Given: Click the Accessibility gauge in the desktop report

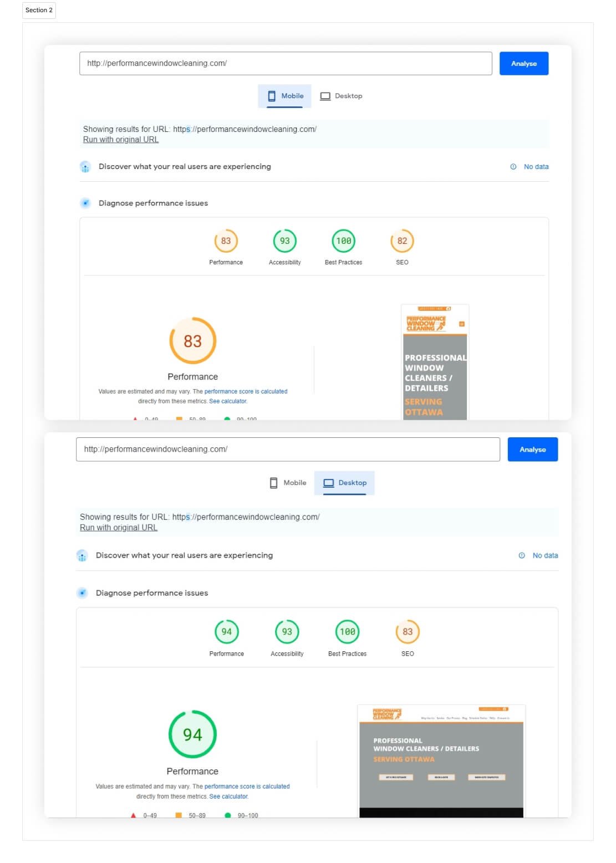Looking at the screenshot, I should coord(287,632).
